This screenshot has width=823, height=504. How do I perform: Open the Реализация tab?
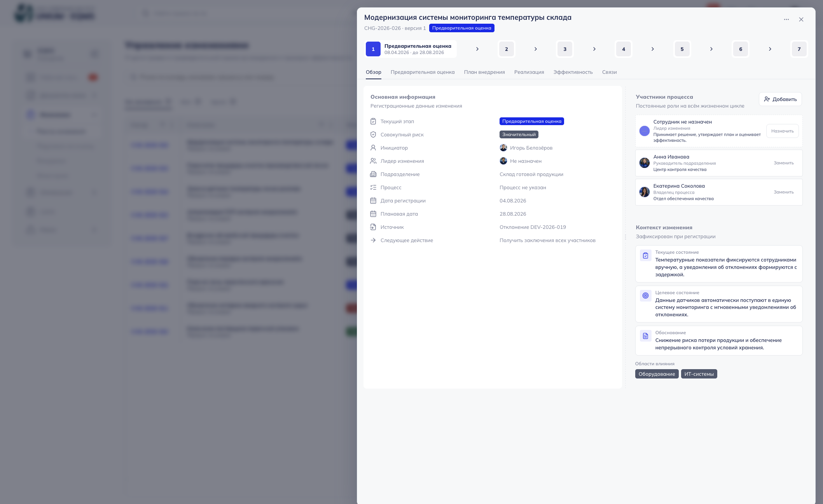pyautogui.click(x=529, y=72)
